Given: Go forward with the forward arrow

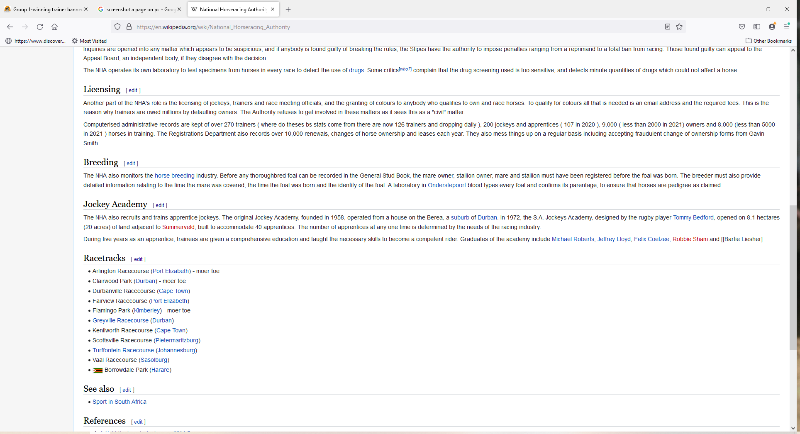Looking at the screenshot, I should (24, 27).
